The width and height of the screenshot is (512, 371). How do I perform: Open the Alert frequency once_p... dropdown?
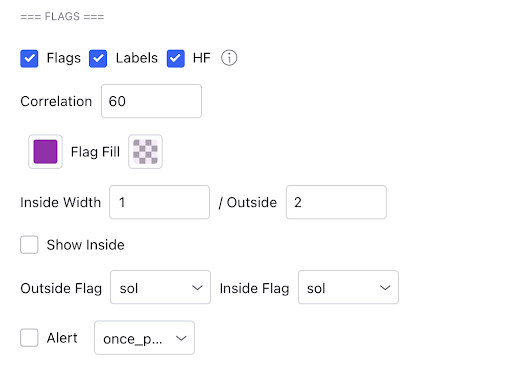144,338
